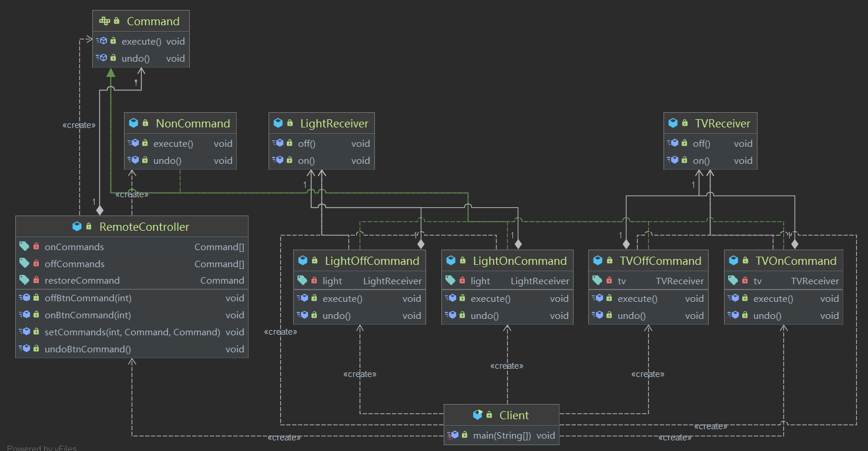Image resolution: width=868 pixels, height=451 pixels.
Task: Select the LightOnCommand class title
Action: [520, 261]
